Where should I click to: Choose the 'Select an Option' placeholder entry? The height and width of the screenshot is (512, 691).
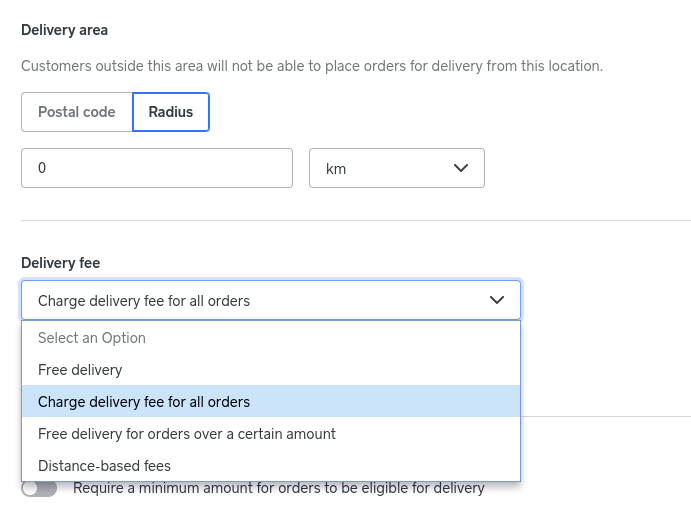pyautogui.click(x=92, y=338)
